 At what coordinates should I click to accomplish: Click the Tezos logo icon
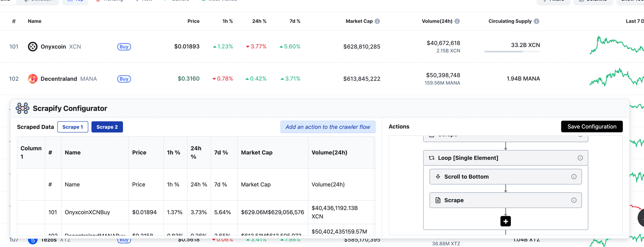coord(33,240)
